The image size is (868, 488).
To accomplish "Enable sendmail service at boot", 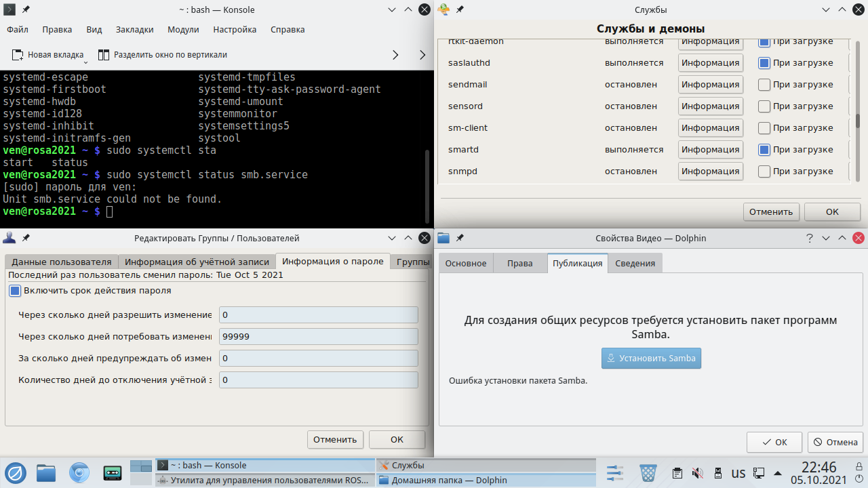I will [764, 85].
